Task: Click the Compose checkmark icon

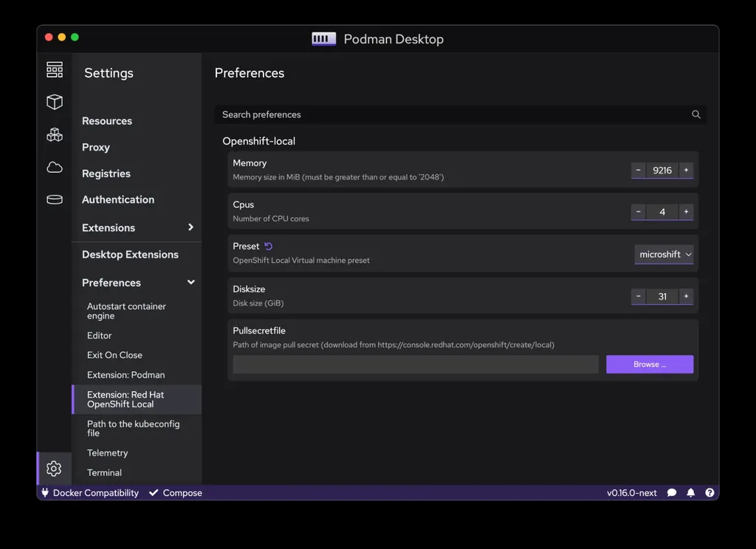Action: [x=154, y=493]
